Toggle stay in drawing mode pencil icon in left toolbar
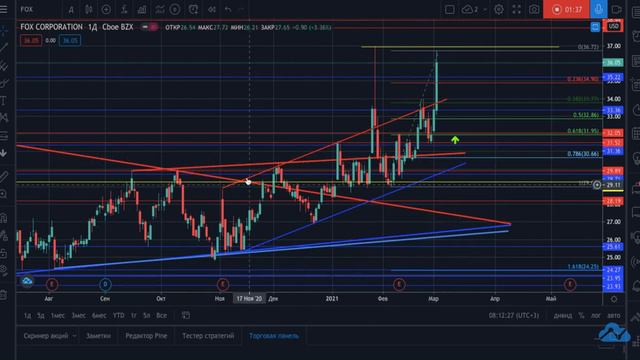 tap(4, 236)
